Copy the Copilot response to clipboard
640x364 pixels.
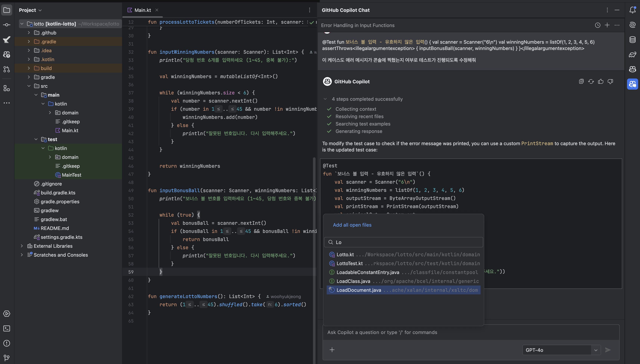(581, 81)
